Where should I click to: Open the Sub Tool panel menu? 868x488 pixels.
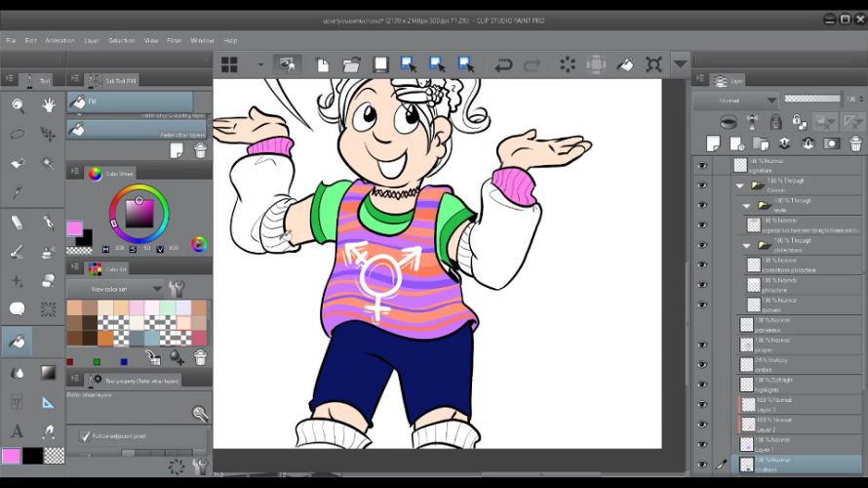(75, 79)
